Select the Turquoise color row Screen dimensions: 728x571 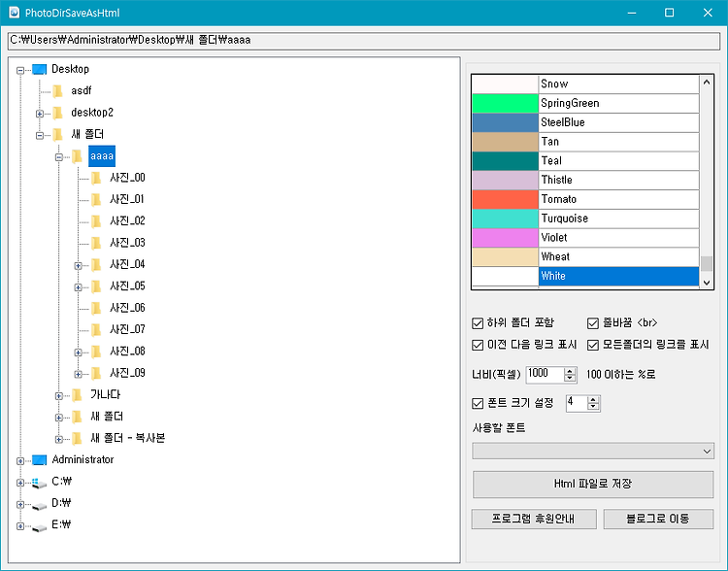[585, 218]
